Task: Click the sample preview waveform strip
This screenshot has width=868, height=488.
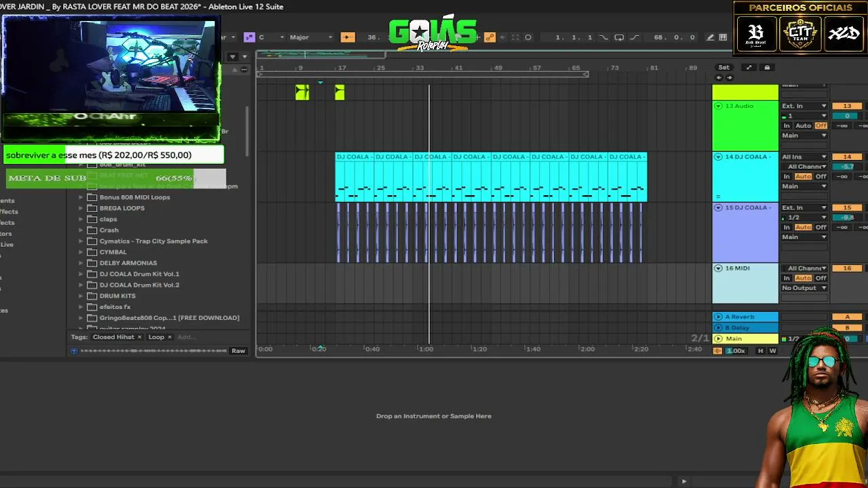Action: [154, 350]
